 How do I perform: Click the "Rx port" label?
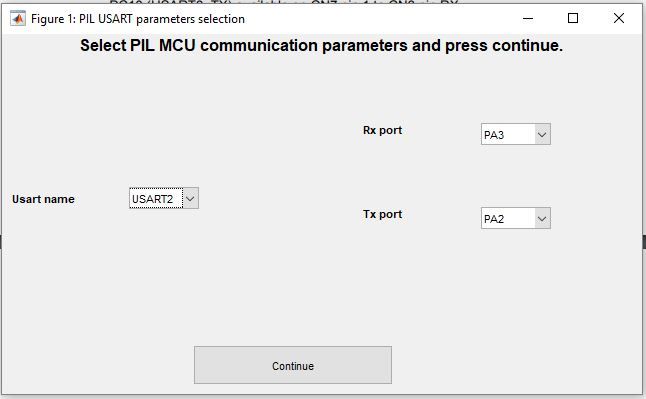pos(382,130)
